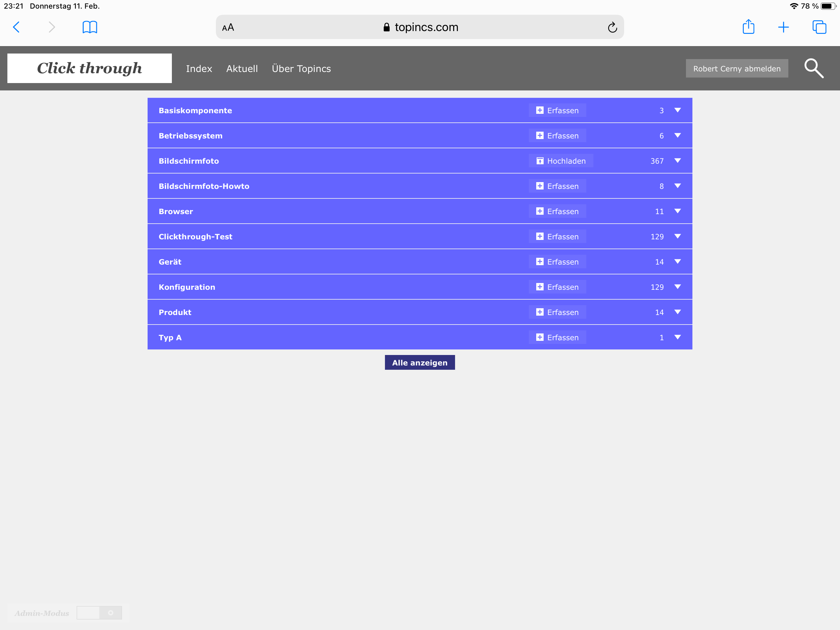Expand the Gerät row arrow
The width and height of the screenshot is (840, 630).
tap(677, 261)
